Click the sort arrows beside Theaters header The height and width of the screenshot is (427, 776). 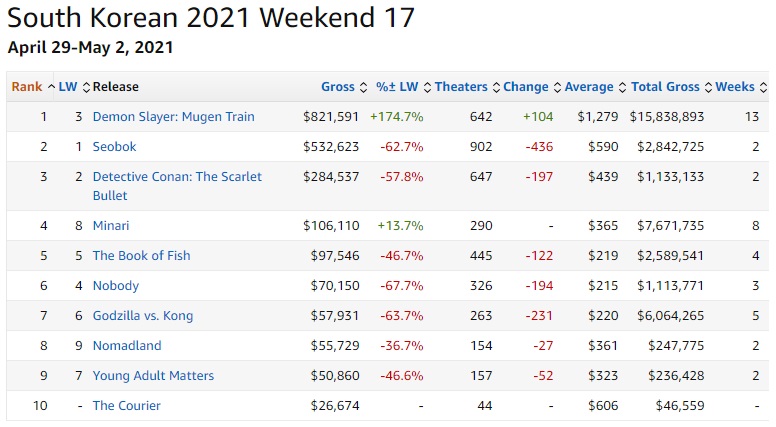point(495,87)
